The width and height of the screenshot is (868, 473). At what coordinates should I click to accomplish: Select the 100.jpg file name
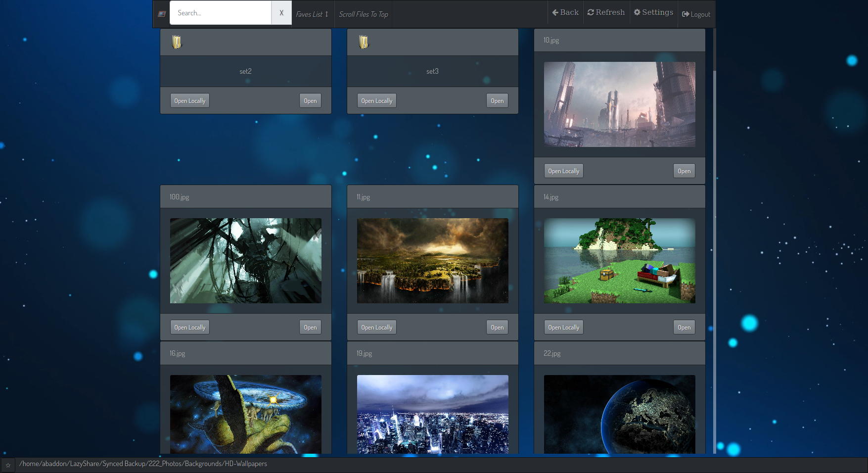pos(179,197)
